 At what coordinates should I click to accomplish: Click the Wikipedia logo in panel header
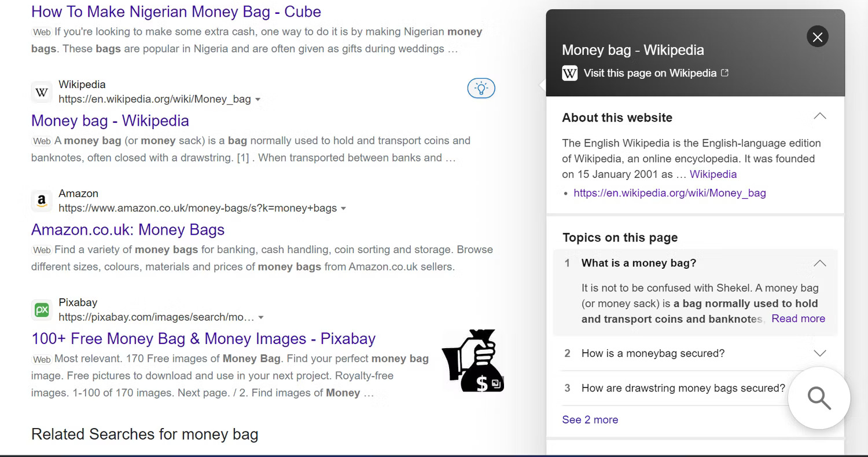point(570,73)
